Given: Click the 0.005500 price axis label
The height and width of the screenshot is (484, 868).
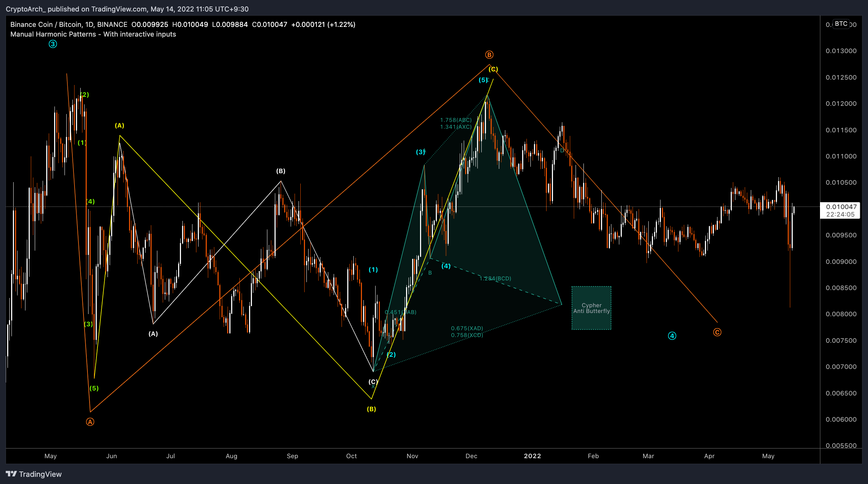Looking at the screenshot, I should [x=841, y=446].
